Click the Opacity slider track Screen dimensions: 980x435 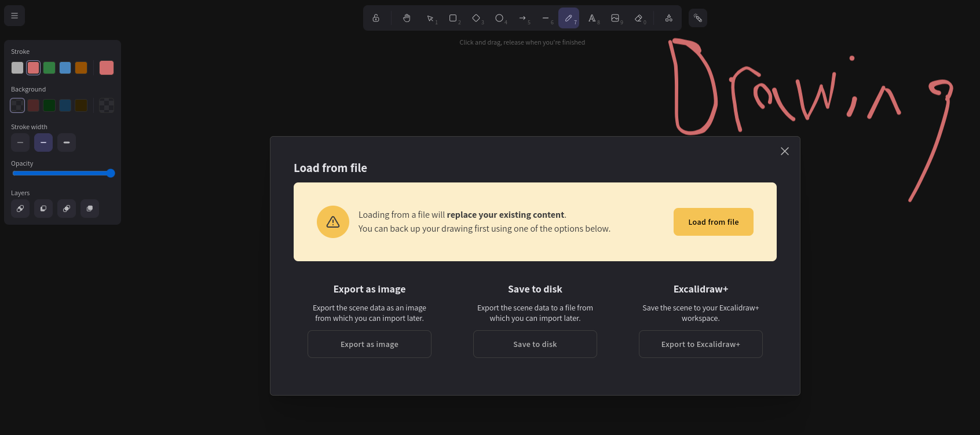pyautogui.click(x=63, y=173)
